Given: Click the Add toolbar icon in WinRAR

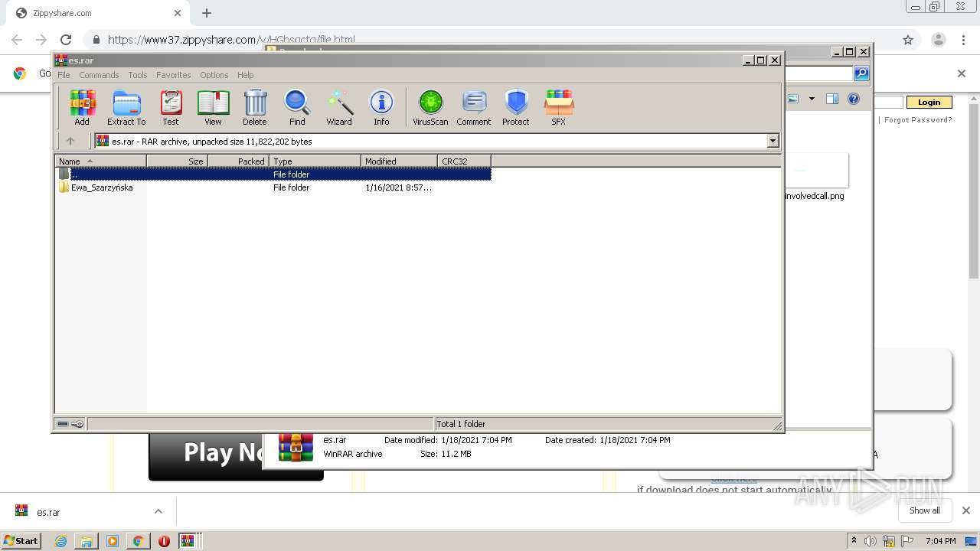Looking at the screenshot, I should 82,107.
